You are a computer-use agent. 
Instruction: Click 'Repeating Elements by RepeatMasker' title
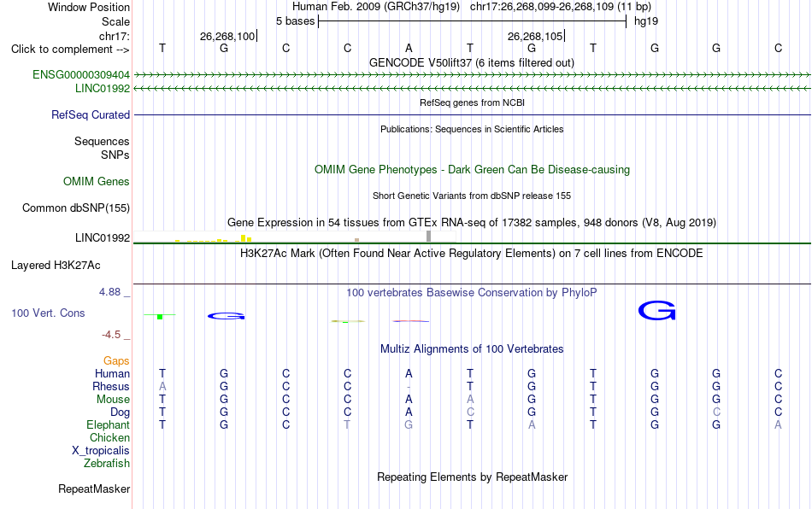click(472, 477)
